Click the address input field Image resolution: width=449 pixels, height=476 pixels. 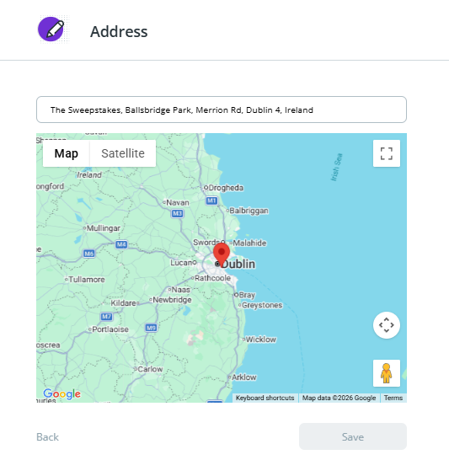(222, 110)
